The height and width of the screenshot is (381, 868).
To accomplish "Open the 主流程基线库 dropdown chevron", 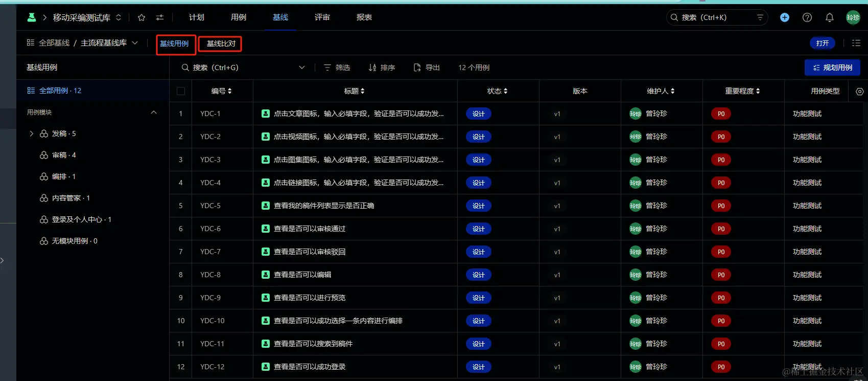I will [135, 43].
